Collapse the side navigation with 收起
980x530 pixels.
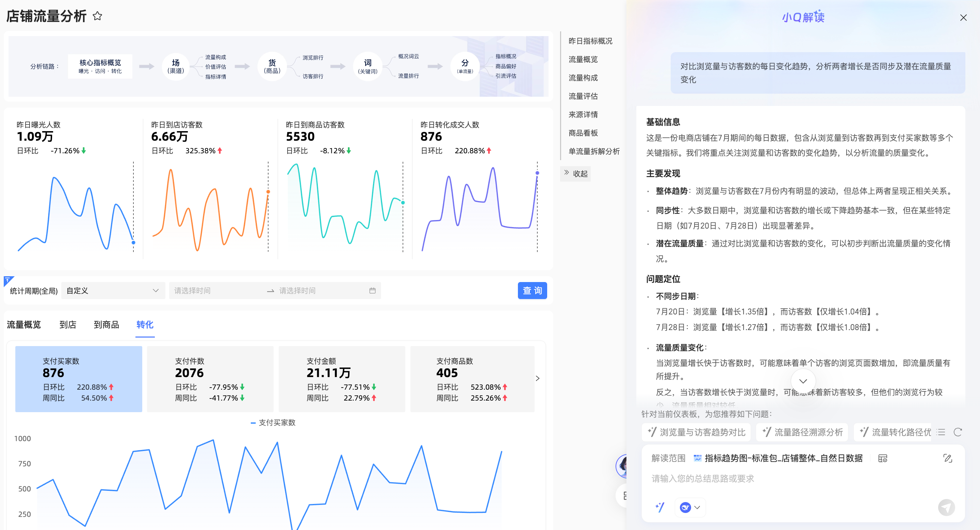coord(576,174)
